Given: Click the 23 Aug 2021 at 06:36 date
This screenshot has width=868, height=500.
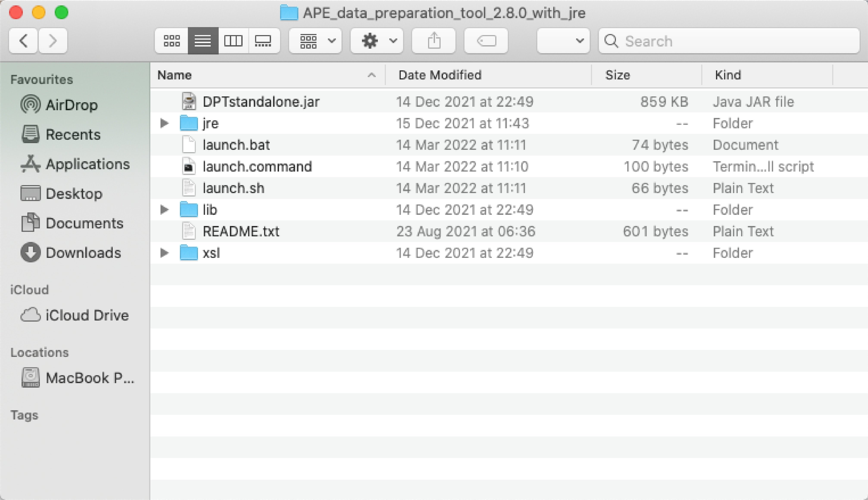Looking at the screenshot, I should point(466,231).
